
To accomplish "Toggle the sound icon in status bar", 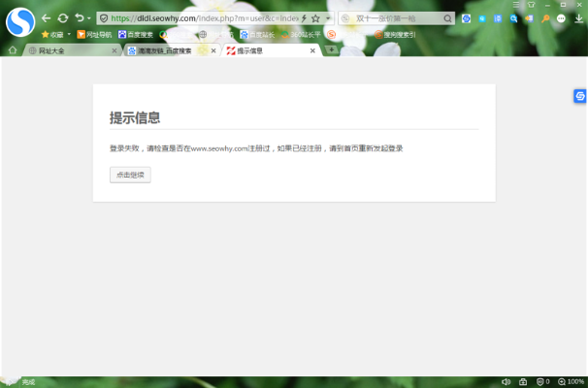I will (506, 381).
